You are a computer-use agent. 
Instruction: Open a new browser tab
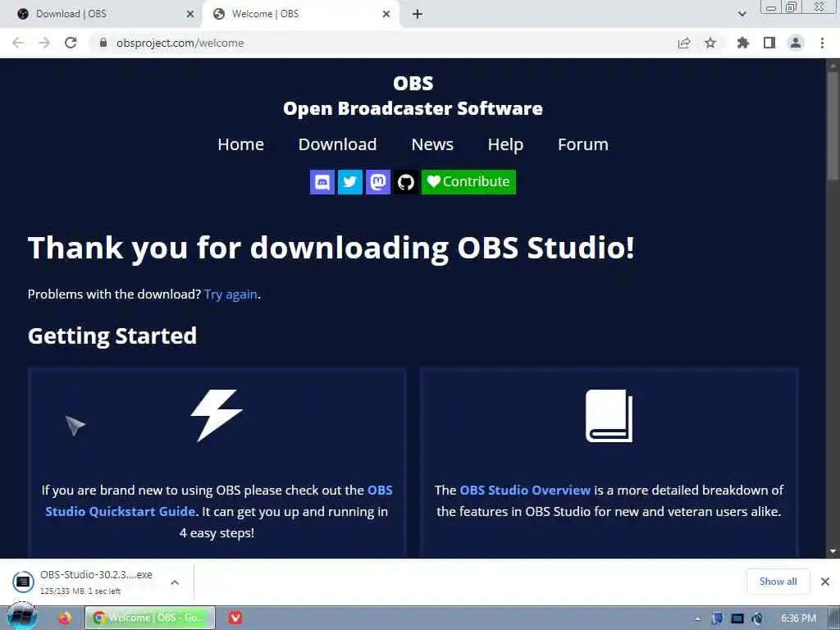click(x=418, y=14)
